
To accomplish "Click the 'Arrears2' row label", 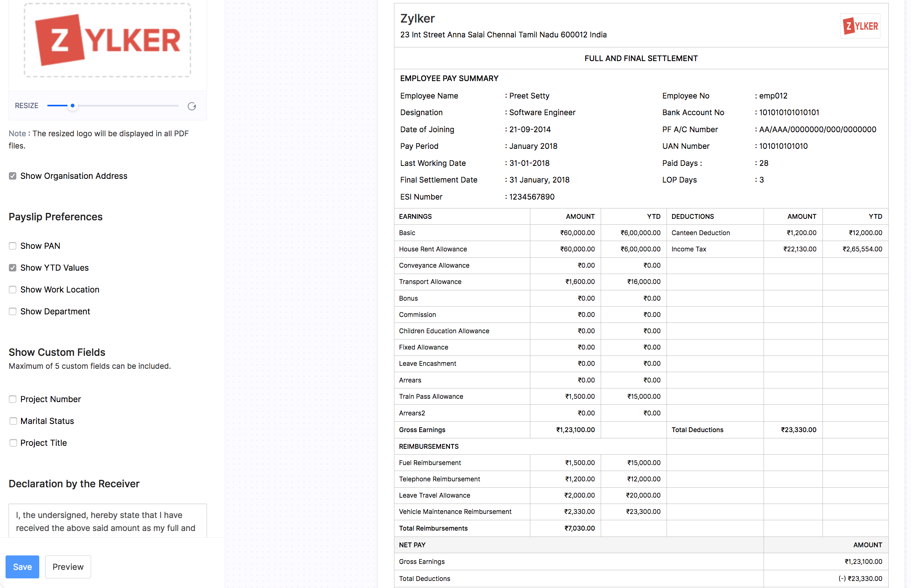I will click(412, 413).
